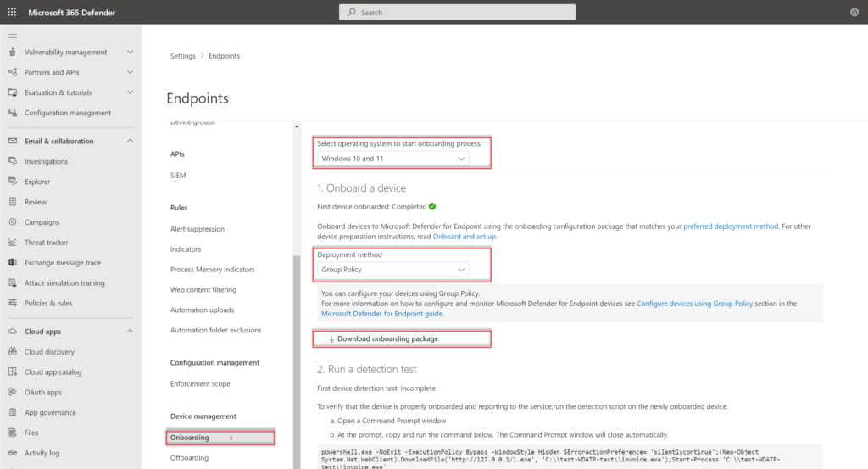
Task: Click the Email & collaboration envelope icon
Action: coord(13,141)
